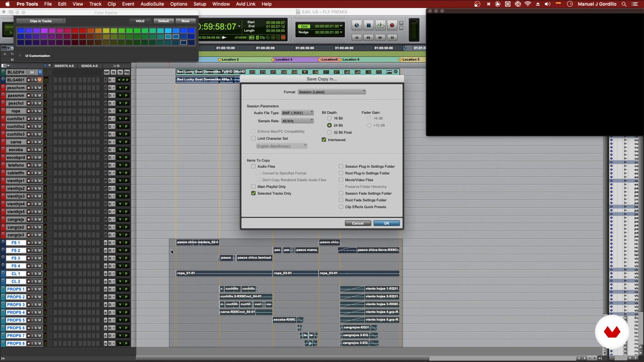Click the Wi-Fi icon in menu bar
Image resolution: width=644 pixels, height=362 pixels.
click(528, 4)
